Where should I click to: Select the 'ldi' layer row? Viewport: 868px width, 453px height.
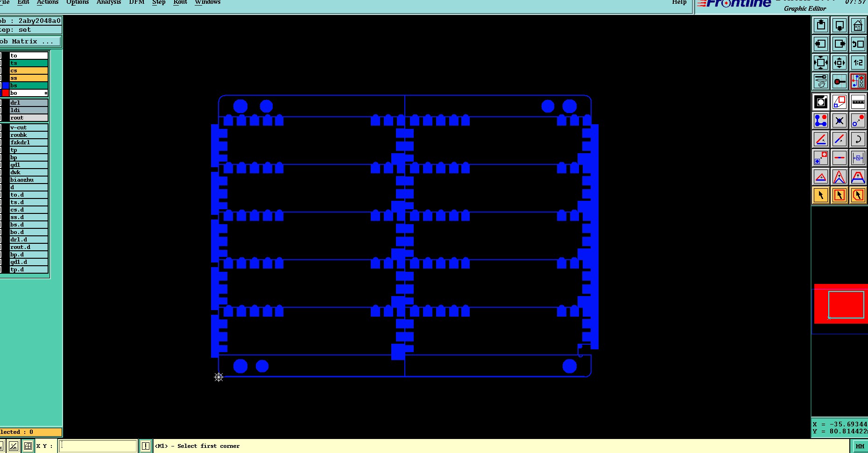click(28, 110)
